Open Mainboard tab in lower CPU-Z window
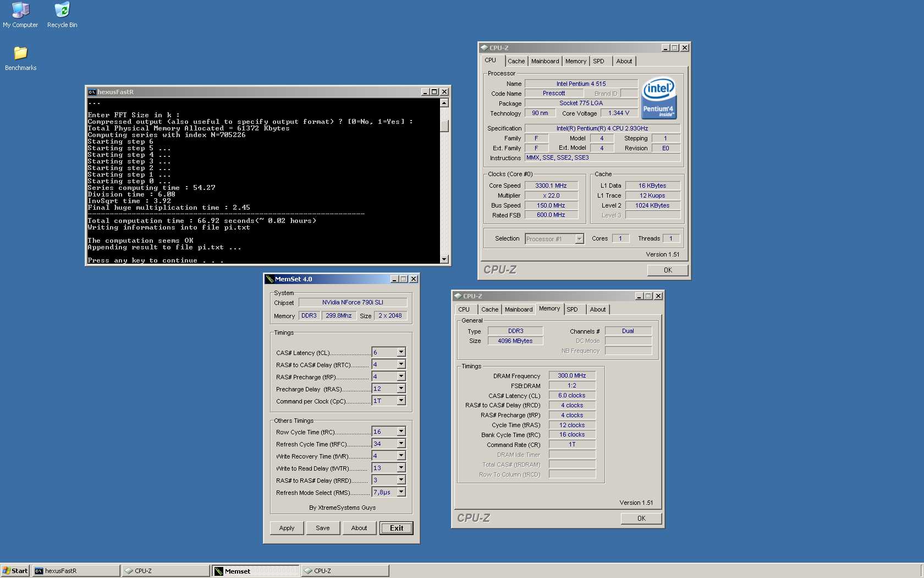 [x=519, y=309]
